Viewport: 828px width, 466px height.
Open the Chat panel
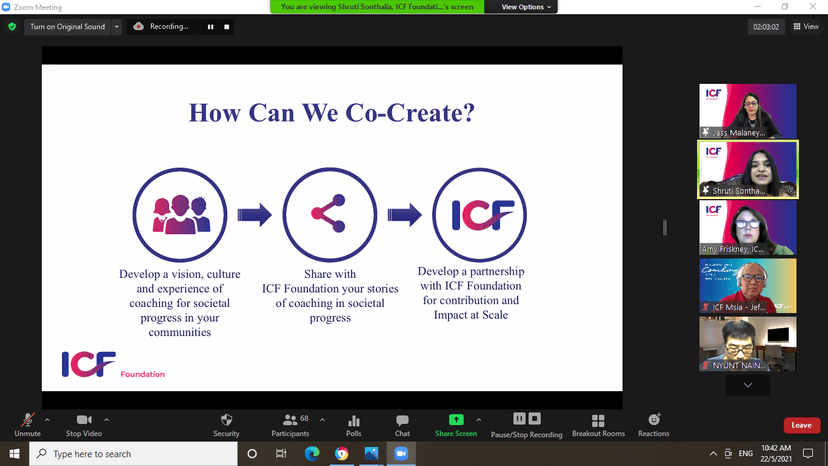(x=402, y=425)
